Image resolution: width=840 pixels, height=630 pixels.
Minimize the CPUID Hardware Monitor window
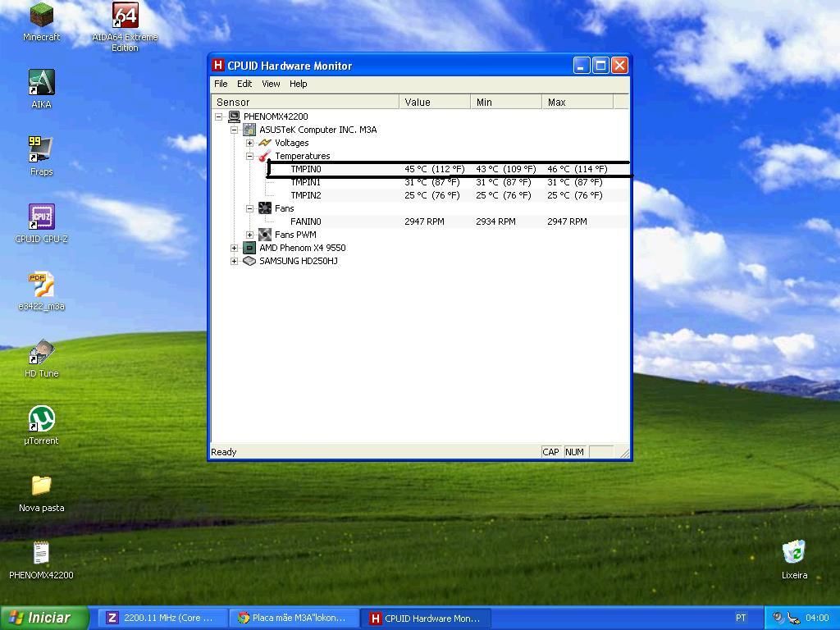click(582, 66)
